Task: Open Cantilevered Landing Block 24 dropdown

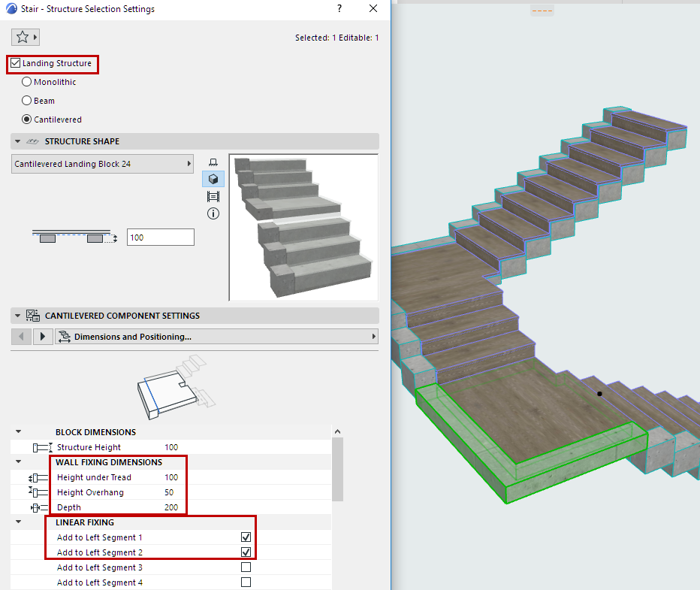Action: [103, 164]
